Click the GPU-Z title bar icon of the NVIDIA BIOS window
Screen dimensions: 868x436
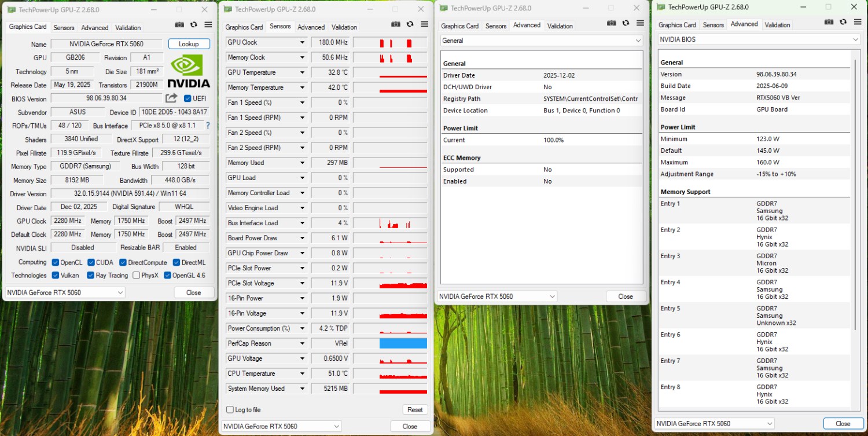coord(661,7)
